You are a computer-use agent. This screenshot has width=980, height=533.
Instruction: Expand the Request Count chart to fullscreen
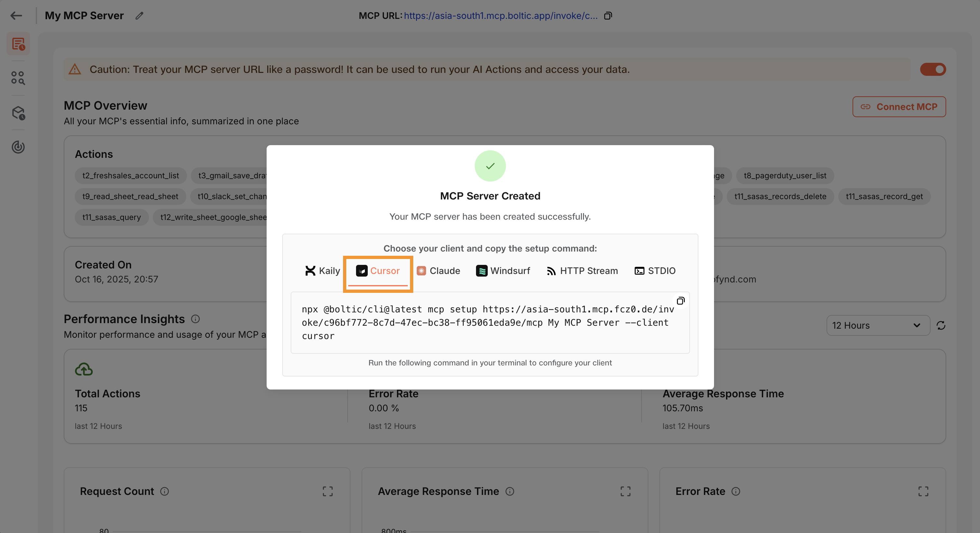[x=327, y=491]
